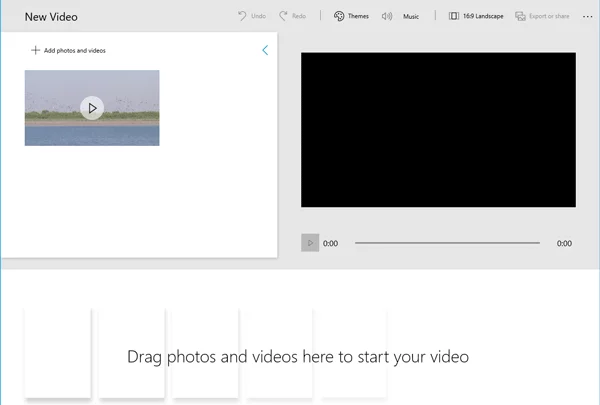Select the sixth empty storyboard slot
600x405 pixels.
(x=426, y=350)
